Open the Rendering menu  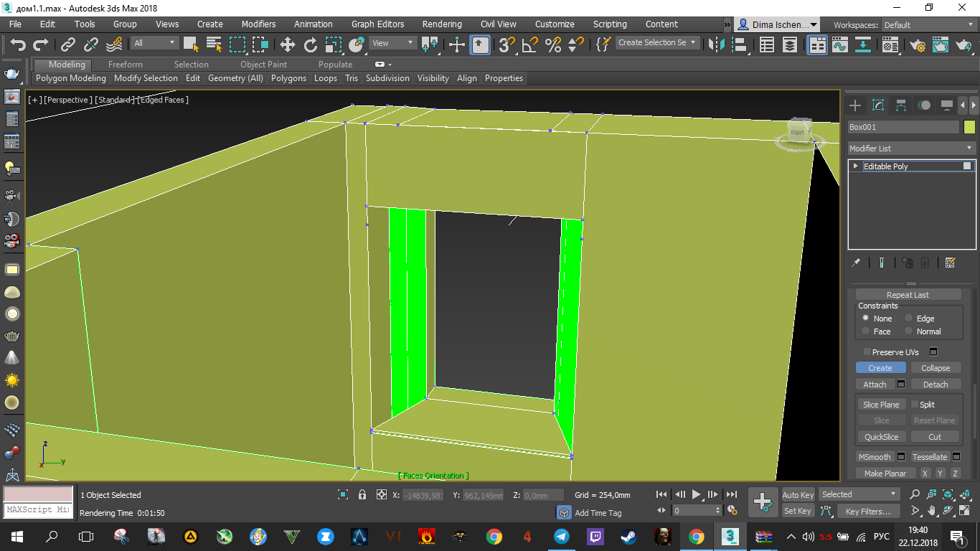tap(442, 24)
